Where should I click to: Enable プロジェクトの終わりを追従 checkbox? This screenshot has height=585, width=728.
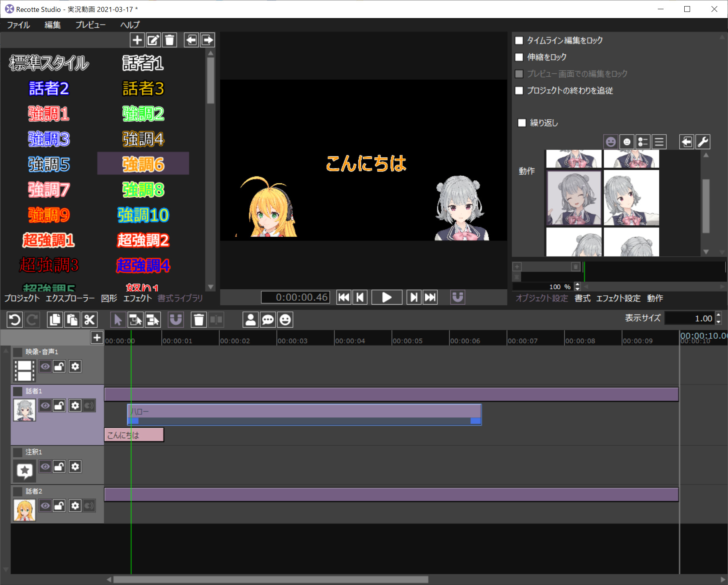click(x=519, y=91)
